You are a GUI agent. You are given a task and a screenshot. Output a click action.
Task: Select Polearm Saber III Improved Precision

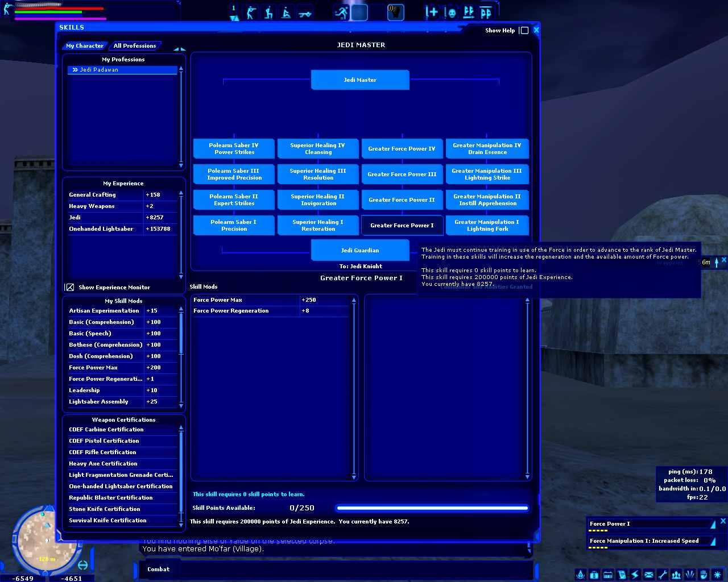234,174
